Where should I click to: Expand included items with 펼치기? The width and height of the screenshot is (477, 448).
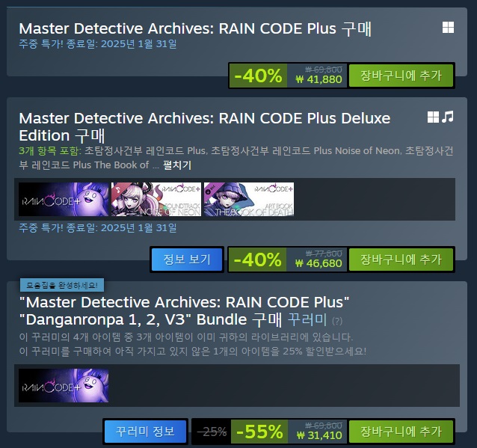177,165
